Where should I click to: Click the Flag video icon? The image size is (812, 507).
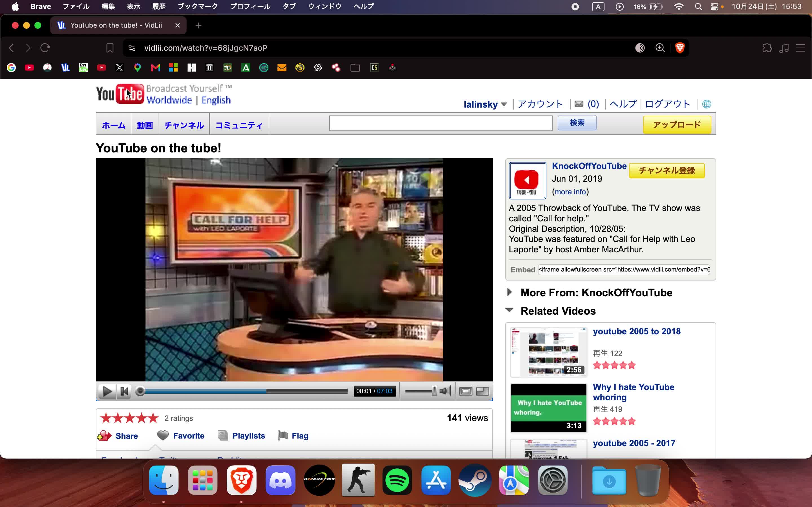(x=283, y=435)
